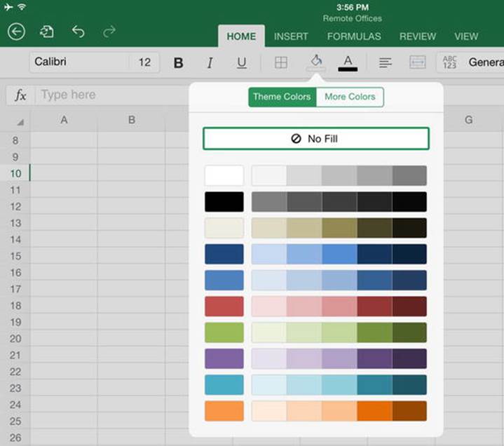Open the font size 12 dropdown

[144, 62]
